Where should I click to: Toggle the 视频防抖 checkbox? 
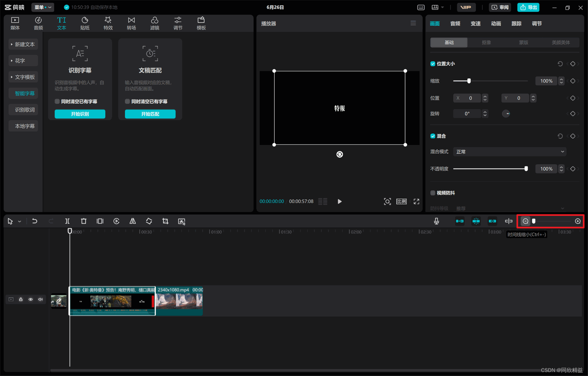[433, 193]
